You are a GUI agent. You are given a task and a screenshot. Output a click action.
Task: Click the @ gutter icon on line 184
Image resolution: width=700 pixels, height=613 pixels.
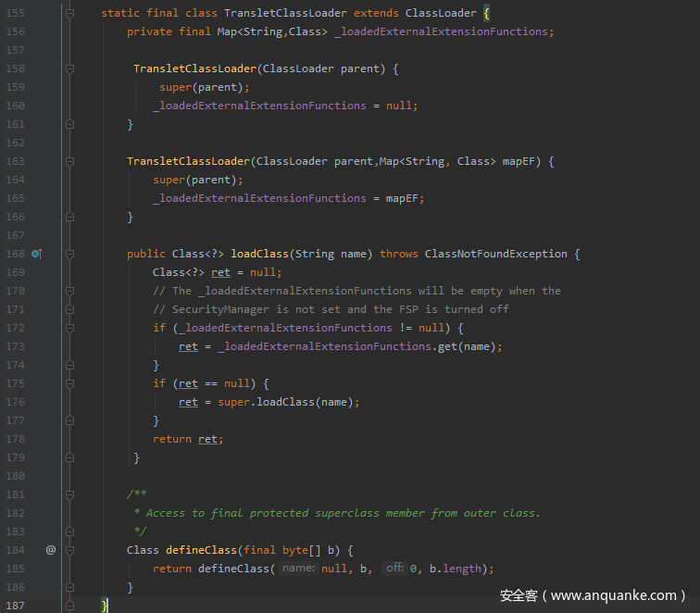(x=51, y=550)
